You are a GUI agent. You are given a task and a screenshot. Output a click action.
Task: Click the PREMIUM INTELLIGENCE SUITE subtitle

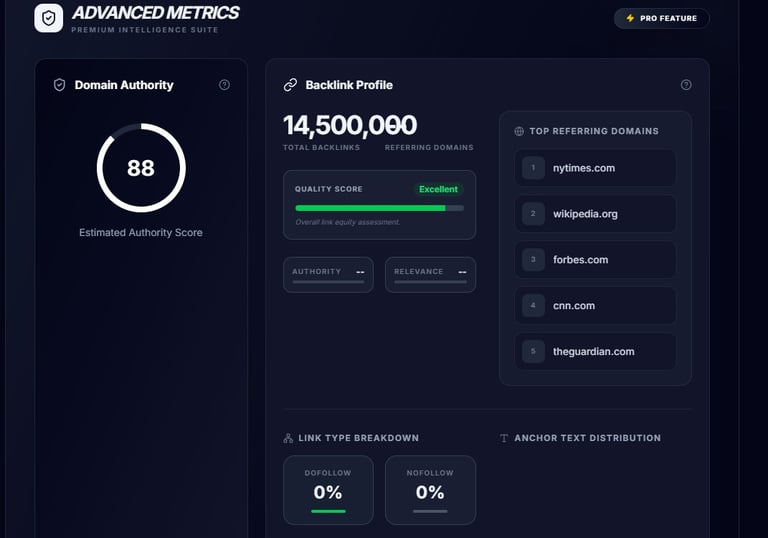click(145, 30)
